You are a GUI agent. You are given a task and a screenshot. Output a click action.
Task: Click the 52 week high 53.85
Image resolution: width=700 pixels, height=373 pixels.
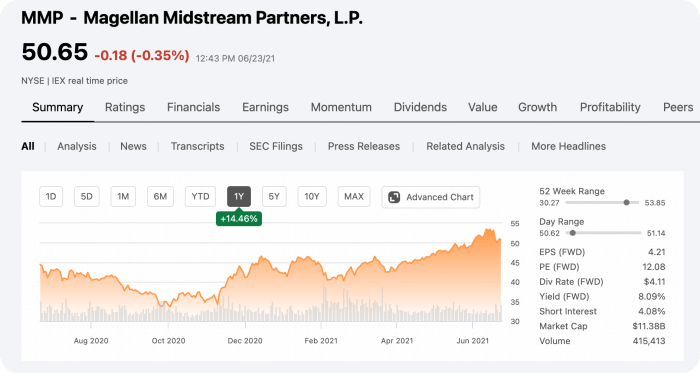(655, 203)
